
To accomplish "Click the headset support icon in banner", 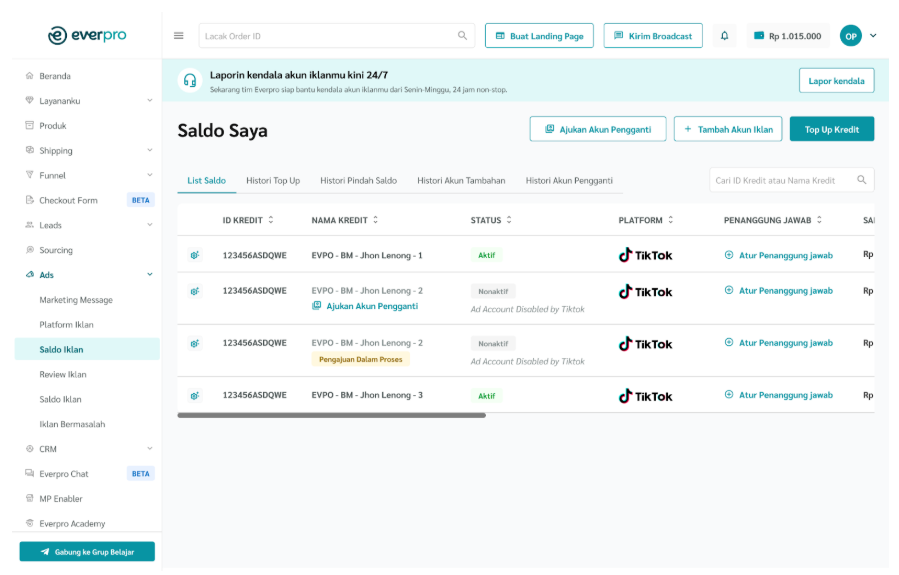I will [x=189, y=81].
